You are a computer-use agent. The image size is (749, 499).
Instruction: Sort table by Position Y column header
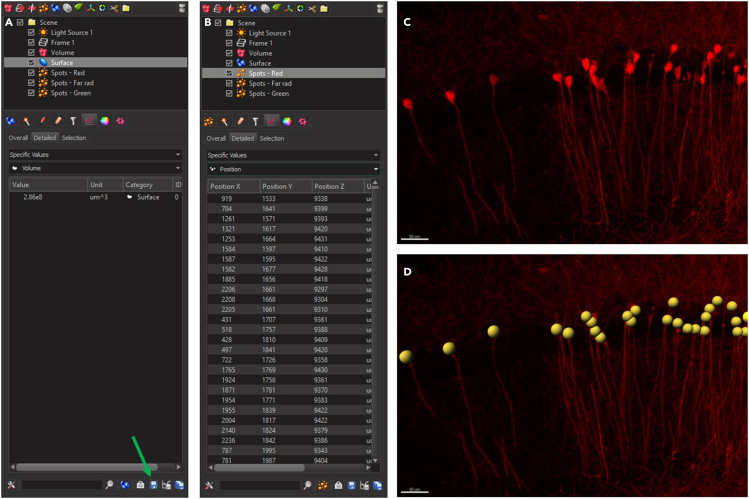[285, 186]
